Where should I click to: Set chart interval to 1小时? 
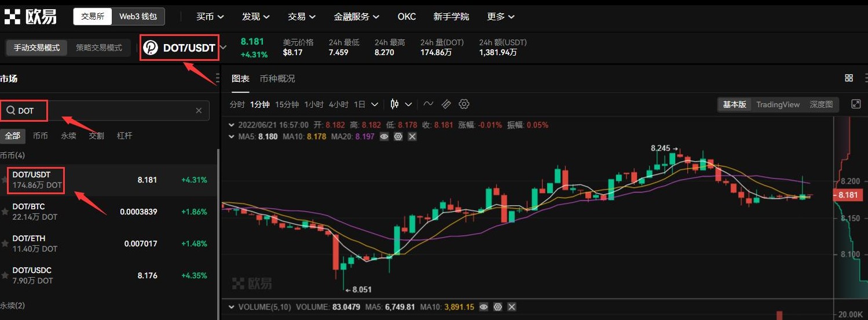point(314,104)
